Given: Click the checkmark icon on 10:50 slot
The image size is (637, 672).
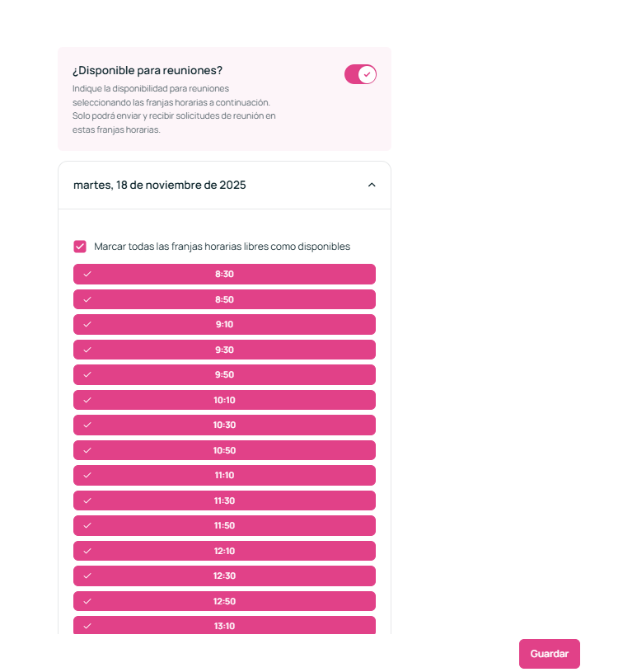Looking at the screenshot, I should (87, 450).
